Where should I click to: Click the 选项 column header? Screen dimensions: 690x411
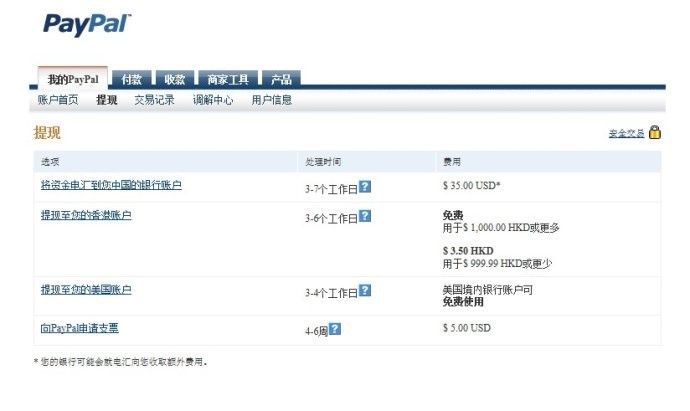[x=50, y=162]
